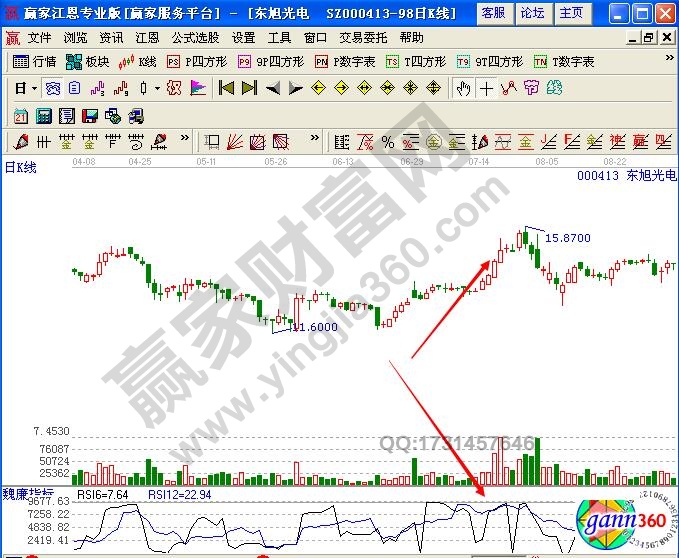Toggle the crosshair cursor tool
The width and height of the screenshot is (679, 558).
[486, 88]
